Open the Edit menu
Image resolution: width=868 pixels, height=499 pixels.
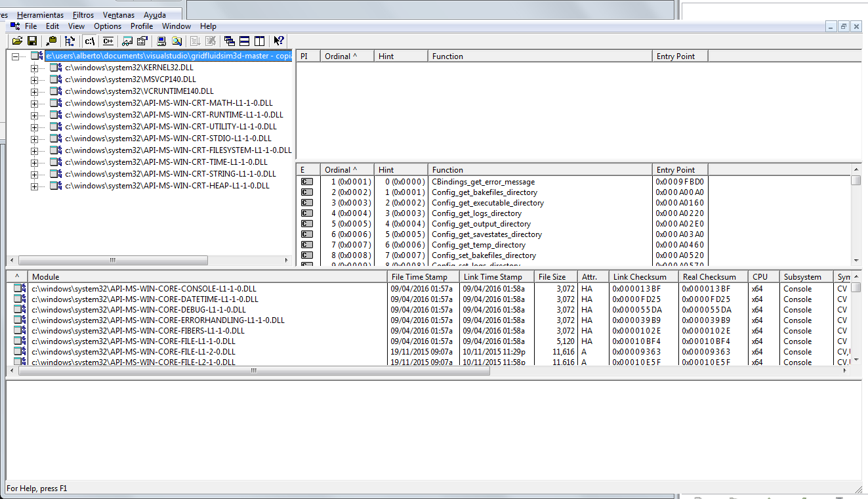[52, 26]
